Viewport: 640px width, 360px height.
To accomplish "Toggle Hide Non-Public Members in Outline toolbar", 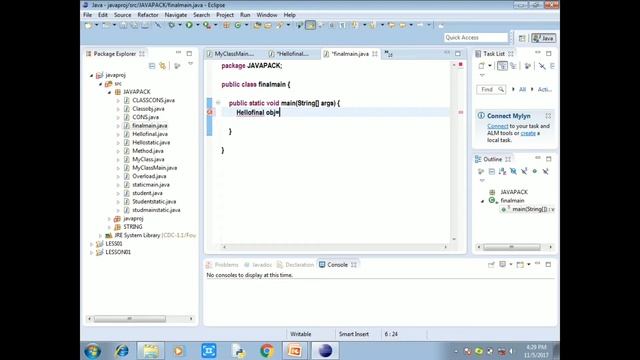I will pyautogui.click(x=535, y=171).
